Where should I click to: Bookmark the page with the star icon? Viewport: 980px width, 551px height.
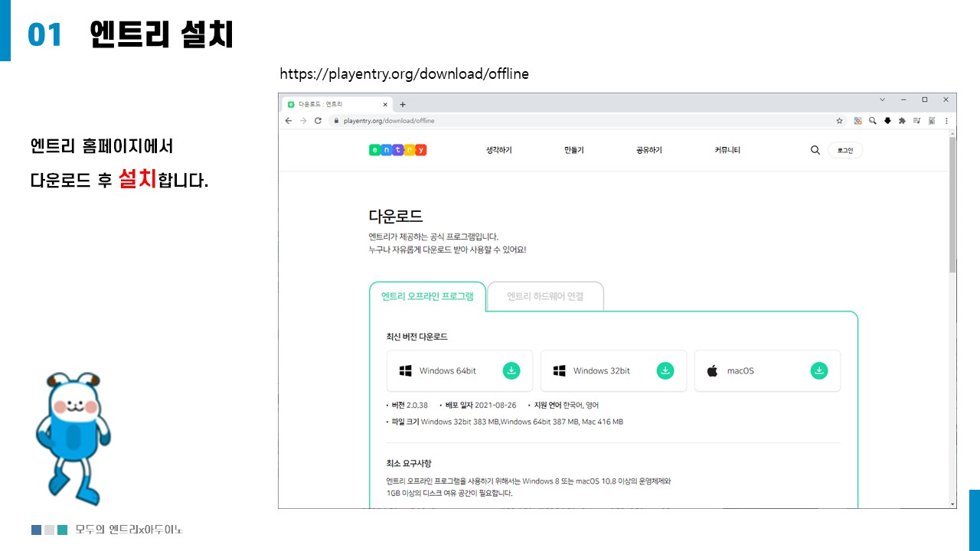point(839,121)
